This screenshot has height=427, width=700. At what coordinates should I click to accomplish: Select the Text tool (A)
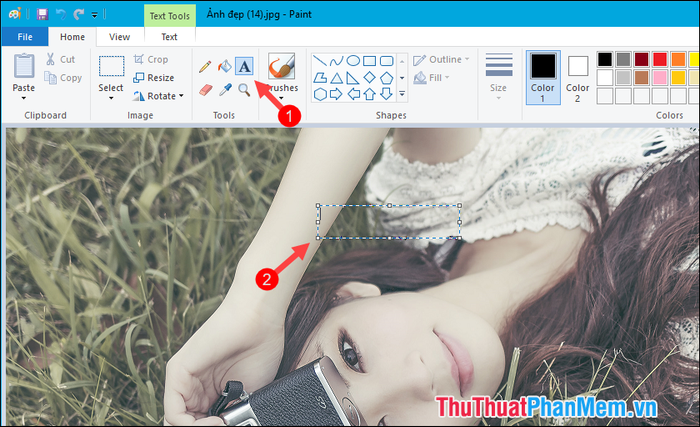pyautogui.click(x=244, y=67)
